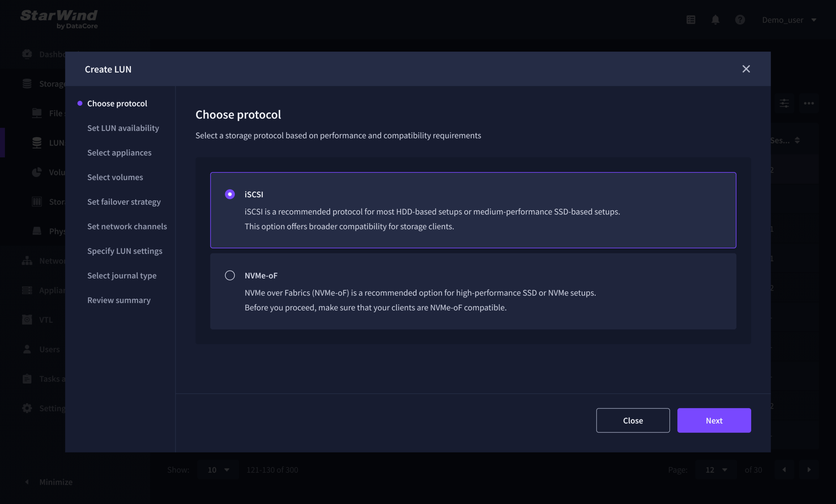Go to Select journal type step
The height and width of the screenshot is (504, 836).
[x=122, y=276]
